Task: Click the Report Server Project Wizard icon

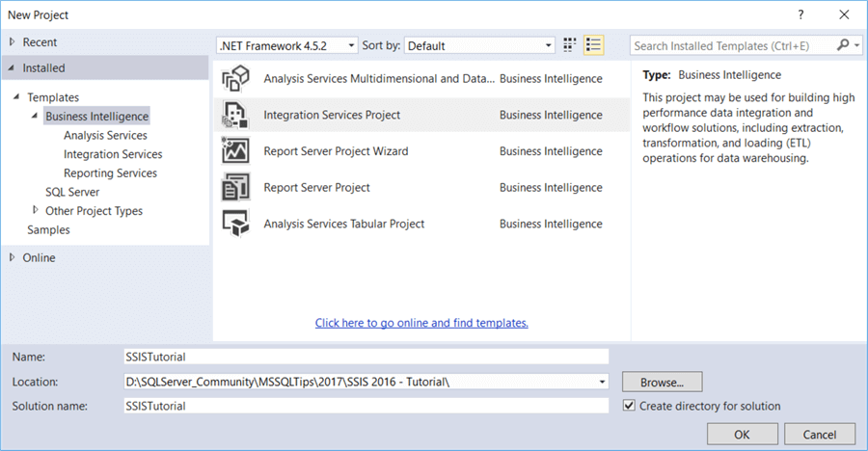Action: click(236, 151)
